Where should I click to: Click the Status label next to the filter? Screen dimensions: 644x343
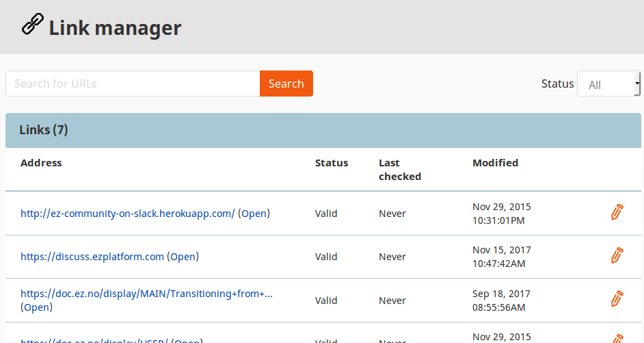click(x=557, y=84)
